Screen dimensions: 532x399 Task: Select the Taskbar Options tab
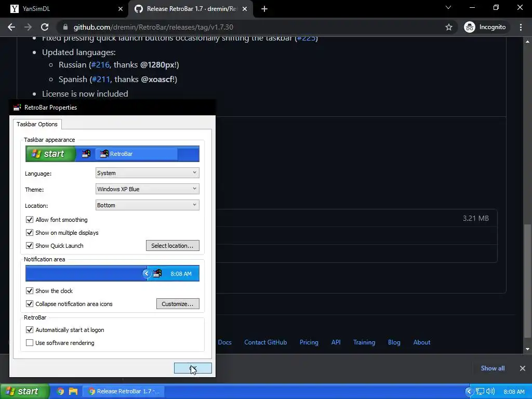click(x=37, y=124)
